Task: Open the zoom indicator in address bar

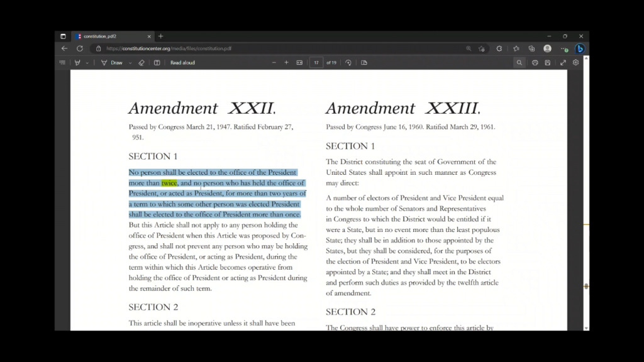Action: [469, 48]
